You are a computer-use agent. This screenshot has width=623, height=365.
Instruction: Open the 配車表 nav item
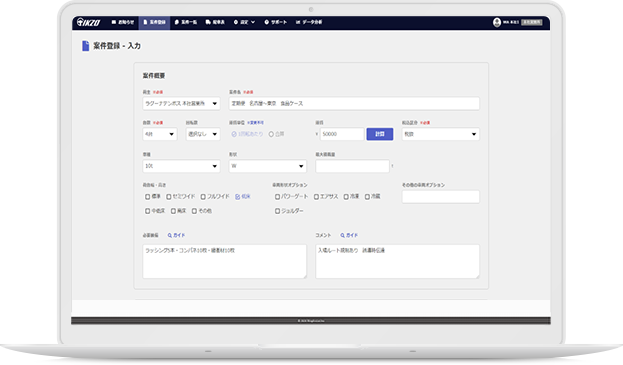[x=215, y=22]
